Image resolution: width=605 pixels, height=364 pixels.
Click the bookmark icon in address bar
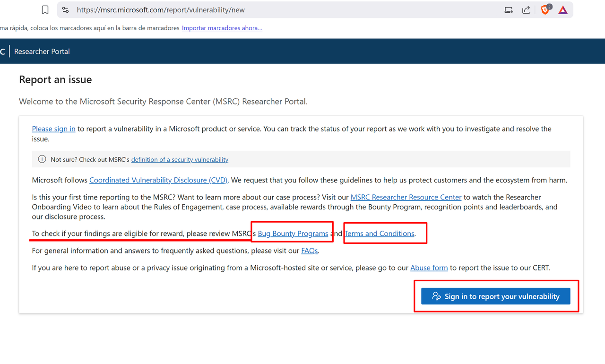(x=45, y=10)
